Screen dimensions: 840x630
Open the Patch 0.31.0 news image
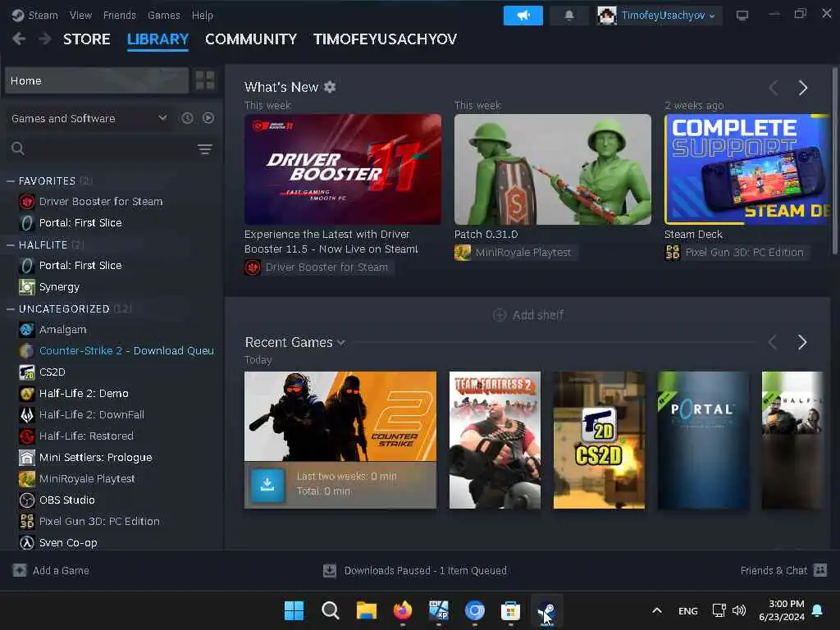coord(553,169)
